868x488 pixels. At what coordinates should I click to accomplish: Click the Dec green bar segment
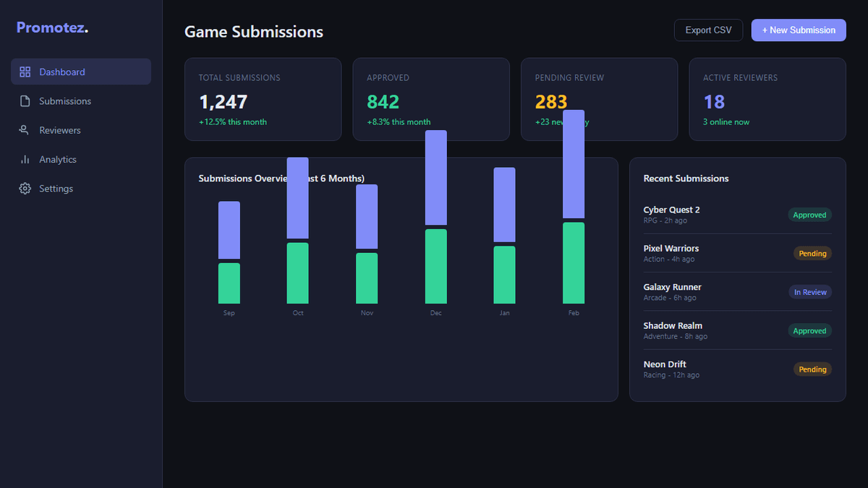coord(436,267)
